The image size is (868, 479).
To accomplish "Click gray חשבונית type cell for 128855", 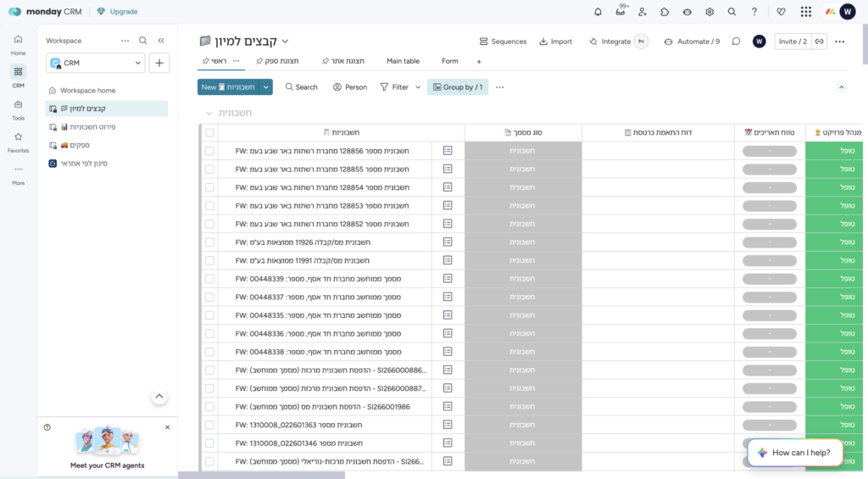I will click(x=523, y=169).
